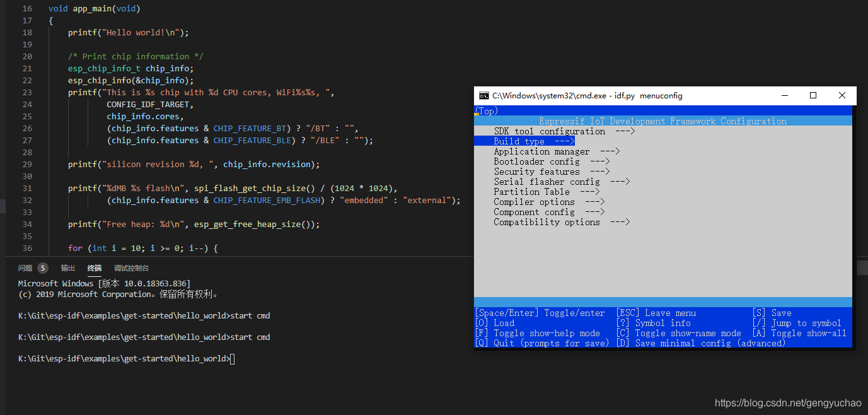Viewport: 868px width, 415px height.
Task: Open Application manager submenu
Action: [557, 151]
